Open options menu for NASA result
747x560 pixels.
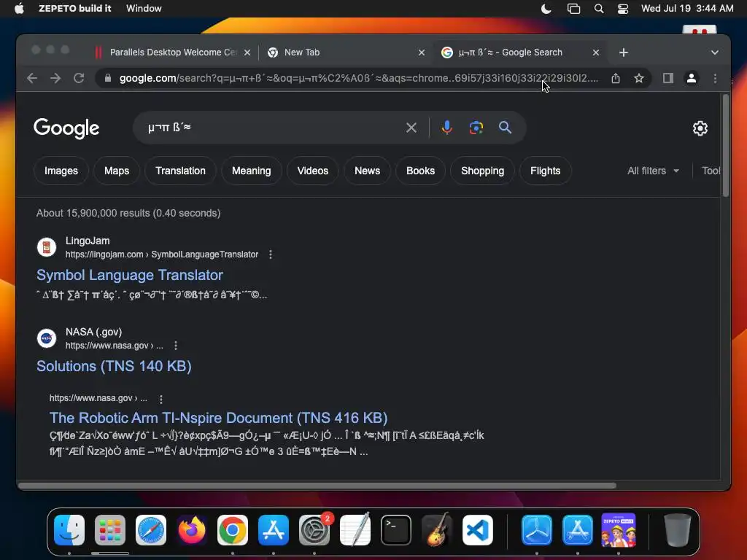tap(176, 345)
